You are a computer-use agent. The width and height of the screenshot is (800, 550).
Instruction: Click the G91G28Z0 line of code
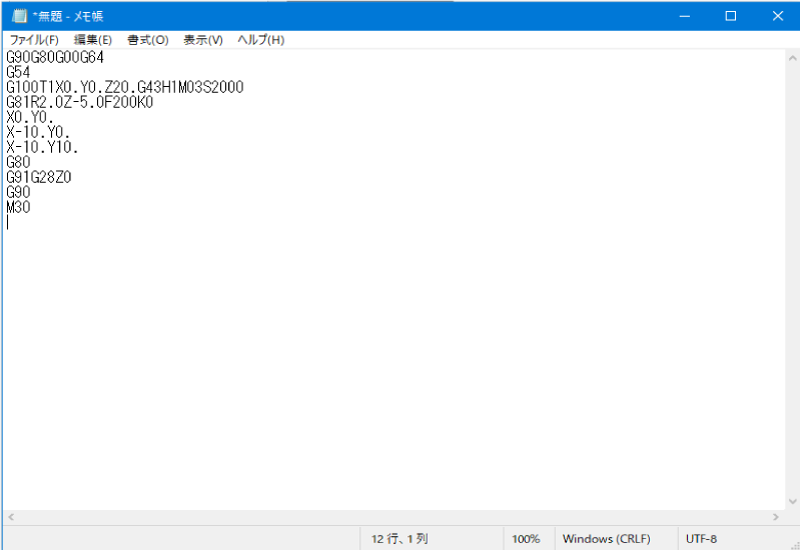click(x=38, y=177)
